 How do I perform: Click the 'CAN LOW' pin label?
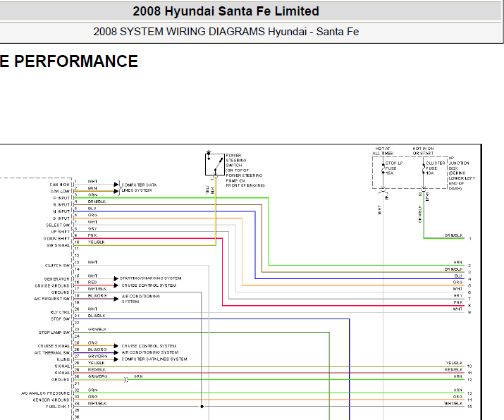(x=60, y=192)
